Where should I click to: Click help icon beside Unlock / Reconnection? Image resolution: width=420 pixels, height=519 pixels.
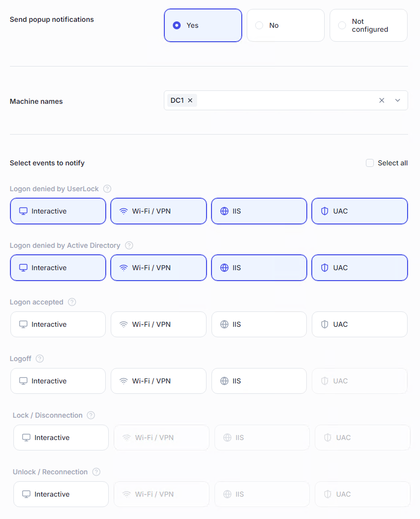96,472
